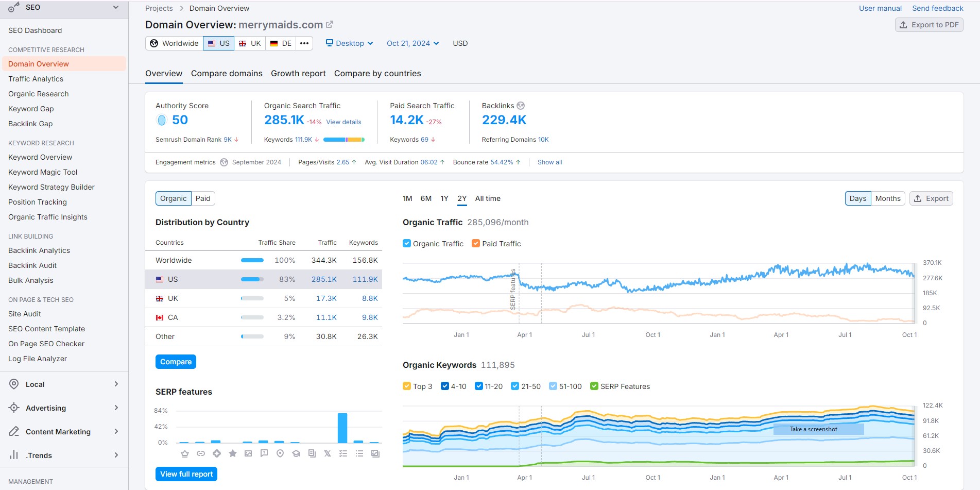Click the stacked pages SERP feature icon
Image resolution: width=980 pixels, height=490 pixels.
(x=312, y=453)
